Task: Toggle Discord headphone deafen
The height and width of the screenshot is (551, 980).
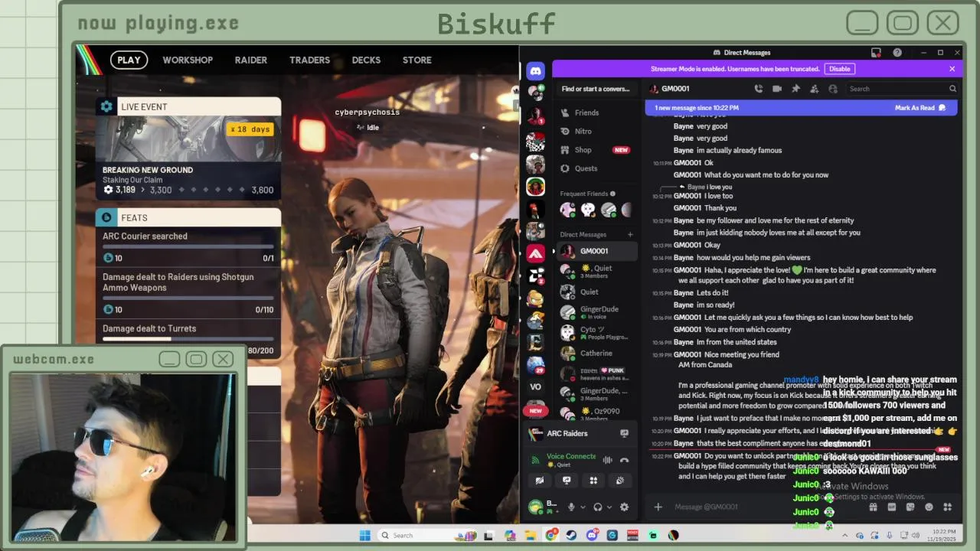Action: (x=598, y=507)
